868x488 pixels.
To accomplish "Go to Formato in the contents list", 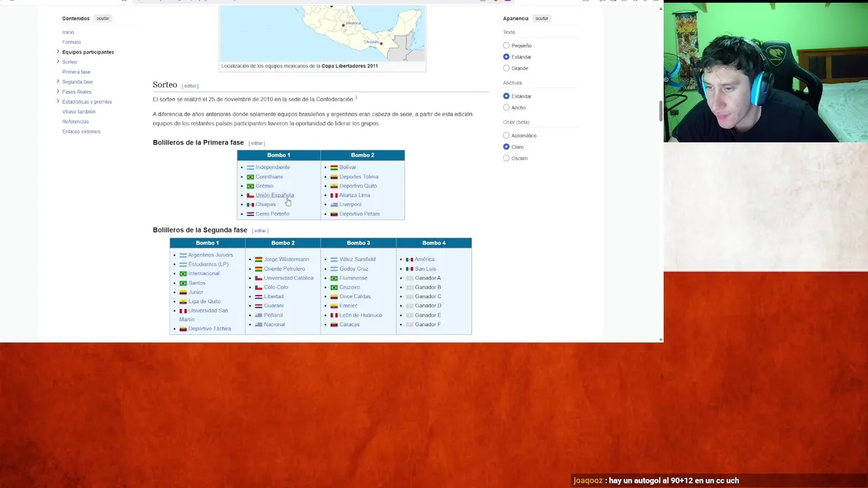I will click(71, 42).
